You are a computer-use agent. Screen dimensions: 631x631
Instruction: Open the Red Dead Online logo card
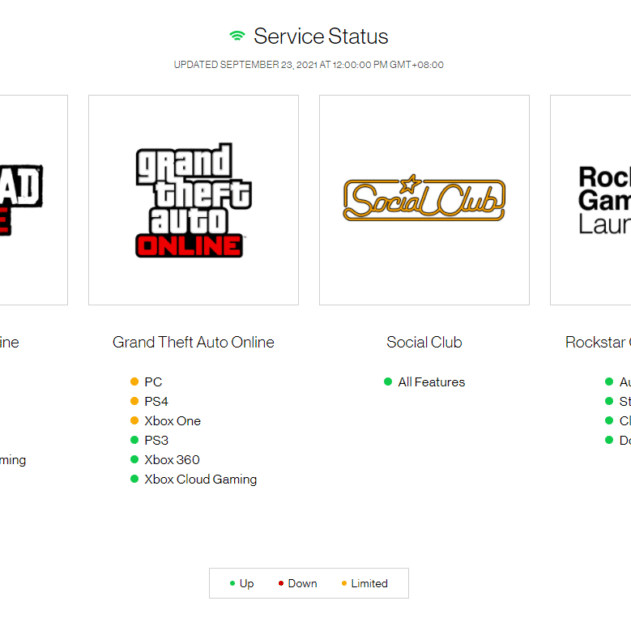pos(34,200)
